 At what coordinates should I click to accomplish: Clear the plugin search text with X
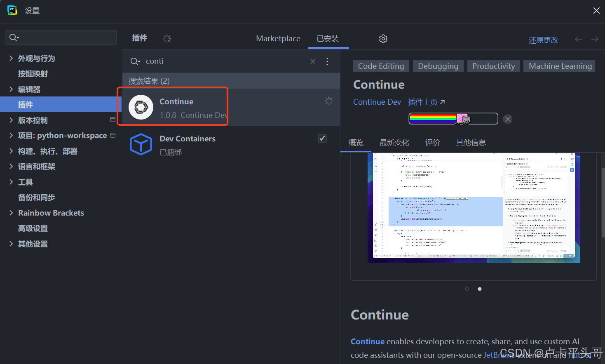pyautogui.click(x=313, y=61)
